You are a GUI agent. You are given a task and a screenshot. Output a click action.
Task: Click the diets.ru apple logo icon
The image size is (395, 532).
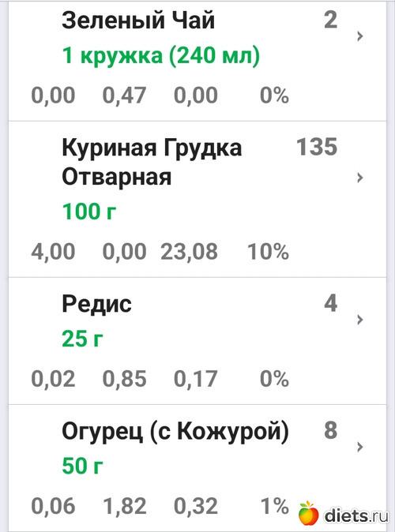(308, 512)
